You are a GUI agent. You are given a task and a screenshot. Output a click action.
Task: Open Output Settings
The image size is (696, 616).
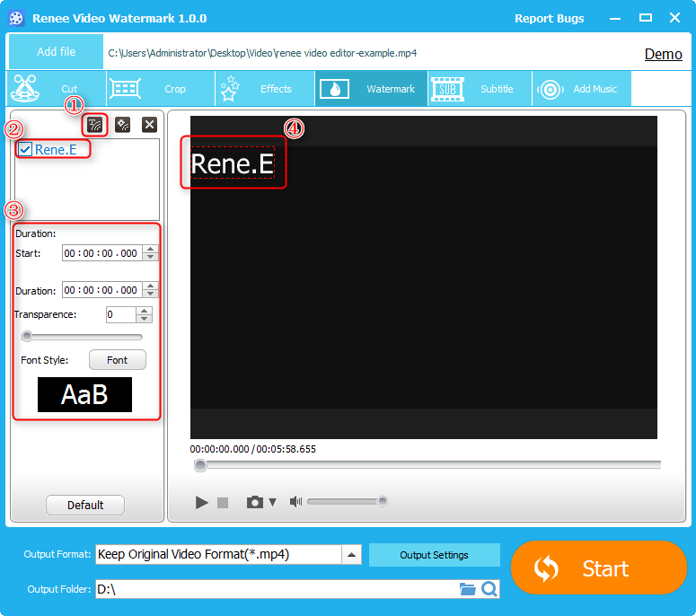(434, 555)
